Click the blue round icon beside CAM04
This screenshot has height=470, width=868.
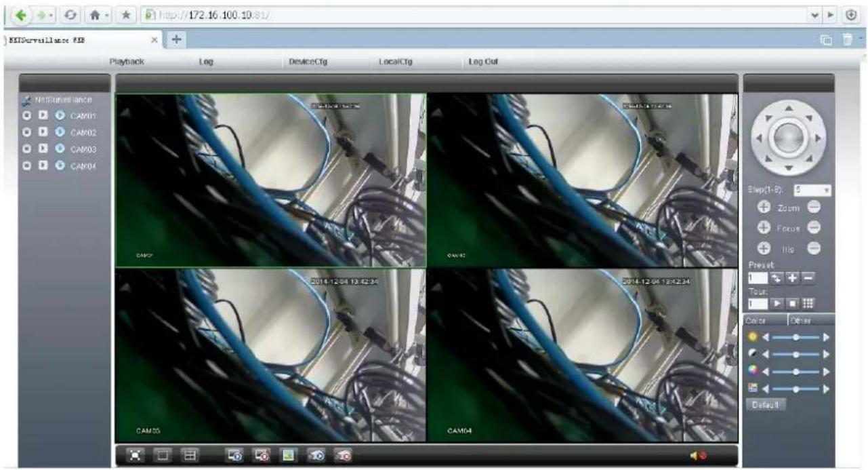click(60, 165)
